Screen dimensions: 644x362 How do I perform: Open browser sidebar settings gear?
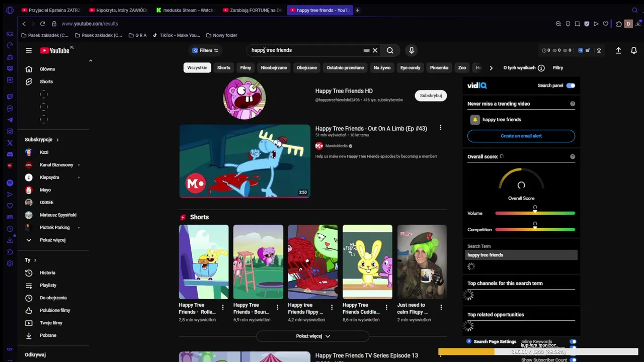pyautogui.click(x=10, y=263)
